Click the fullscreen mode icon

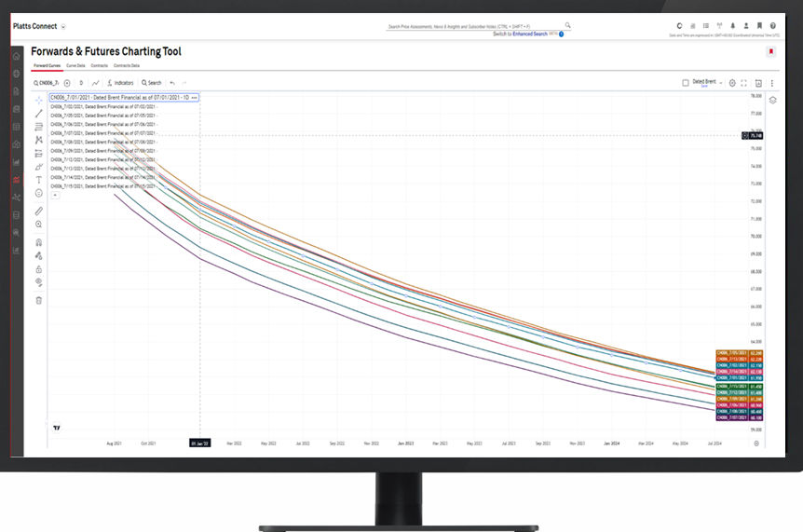point(743,83)
